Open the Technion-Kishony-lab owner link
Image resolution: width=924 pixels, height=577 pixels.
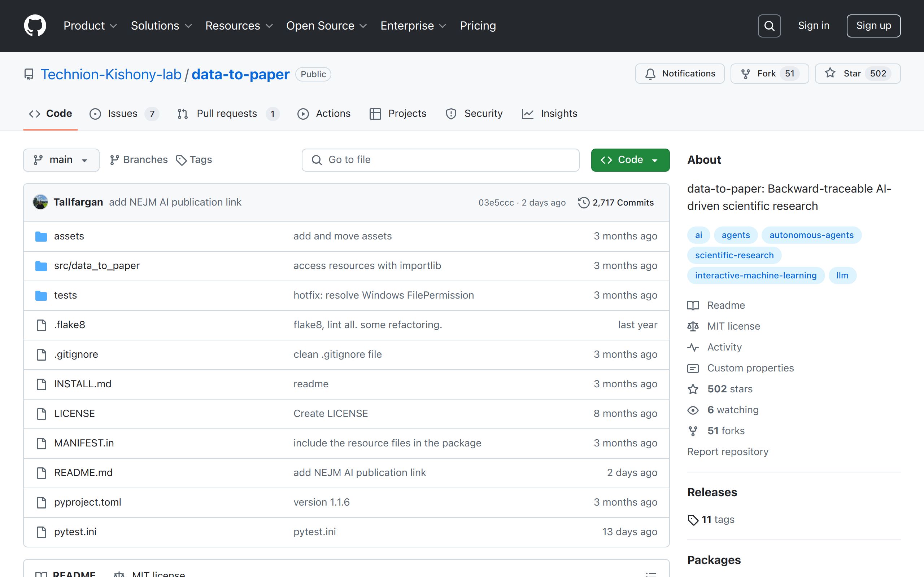click(111, 74)
